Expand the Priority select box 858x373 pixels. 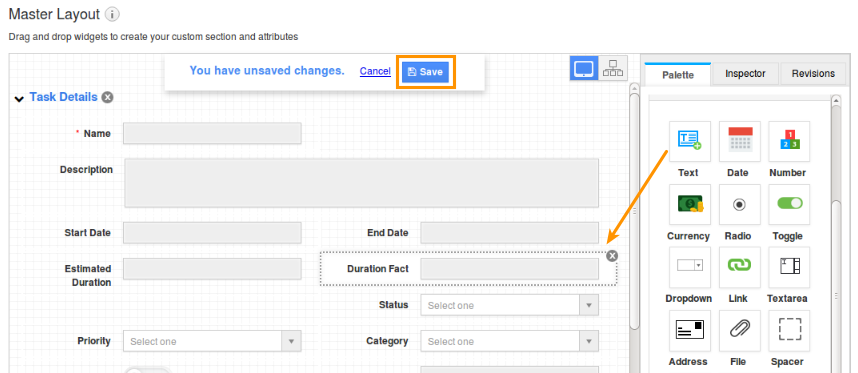point(212,341)
